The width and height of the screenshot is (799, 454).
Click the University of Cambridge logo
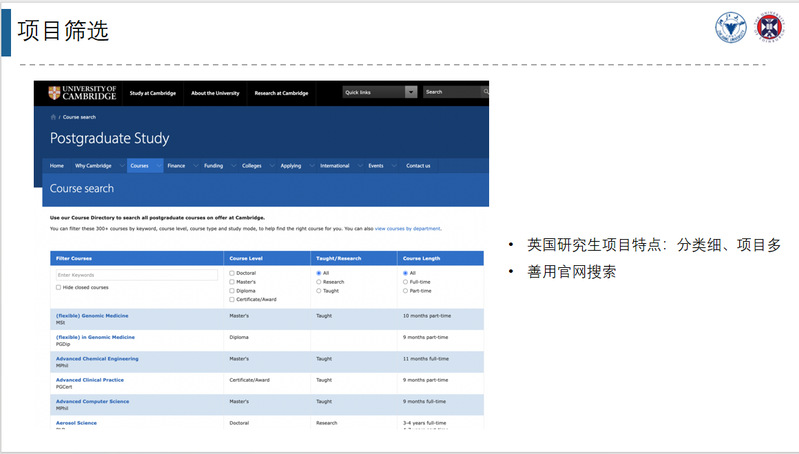(82, 93)
